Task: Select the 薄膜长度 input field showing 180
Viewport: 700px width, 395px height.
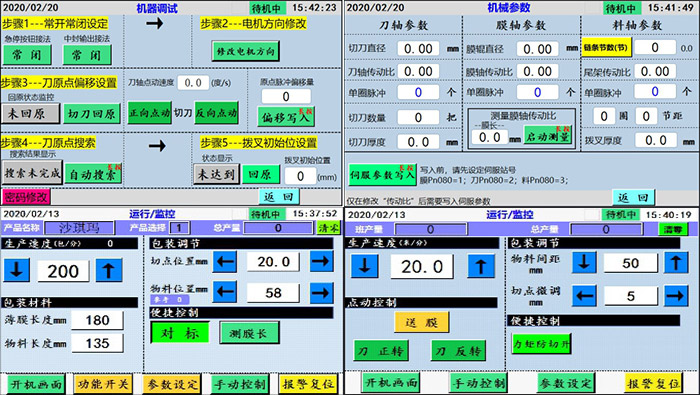Action: click(97, 320)
